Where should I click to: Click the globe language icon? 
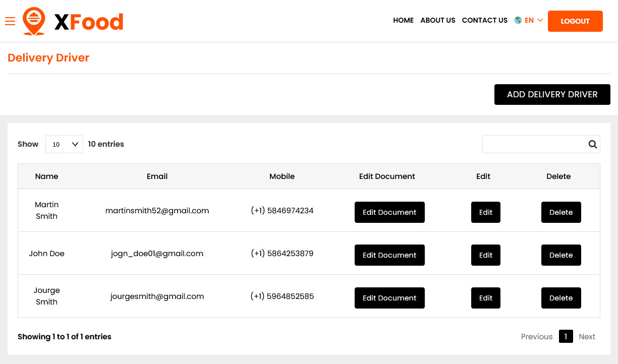coord(518,21)
